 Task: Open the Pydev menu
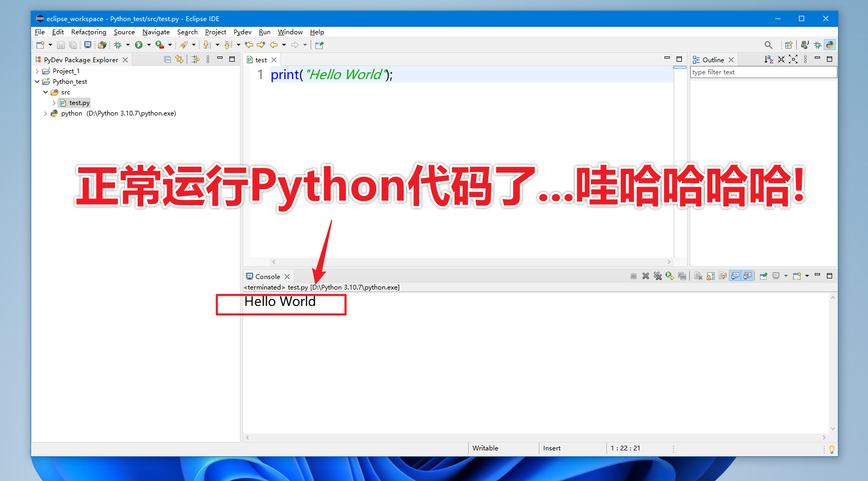click(243, 32)
